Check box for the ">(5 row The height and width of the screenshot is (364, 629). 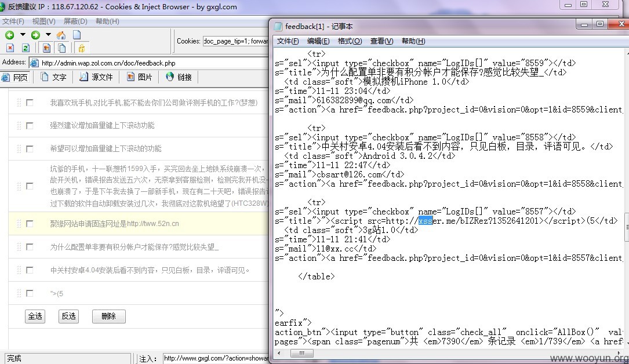click(x=30, y=293)
